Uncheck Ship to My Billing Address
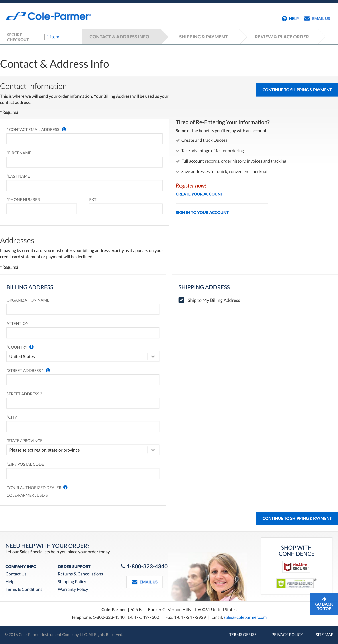The height and width of the screenshot is (644, 338). 181,300
